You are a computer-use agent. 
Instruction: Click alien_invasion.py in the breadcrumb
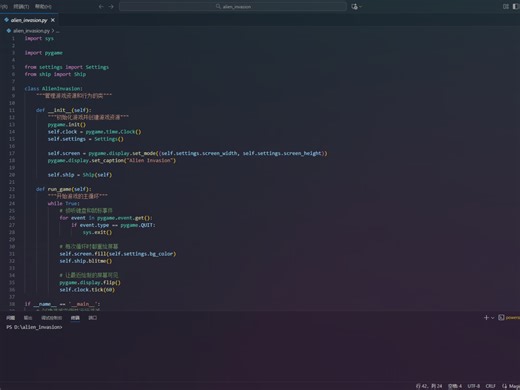31,31
